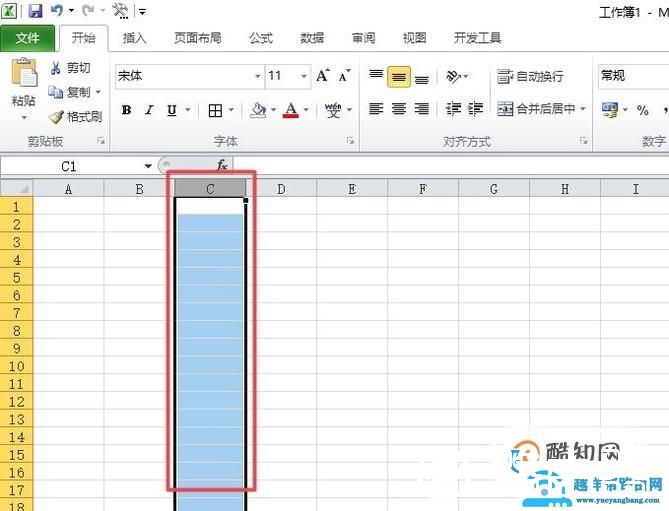Open the Clipboard (剪贴板) dialog launcher
This screenshot has height=511, width=669.
101,140
